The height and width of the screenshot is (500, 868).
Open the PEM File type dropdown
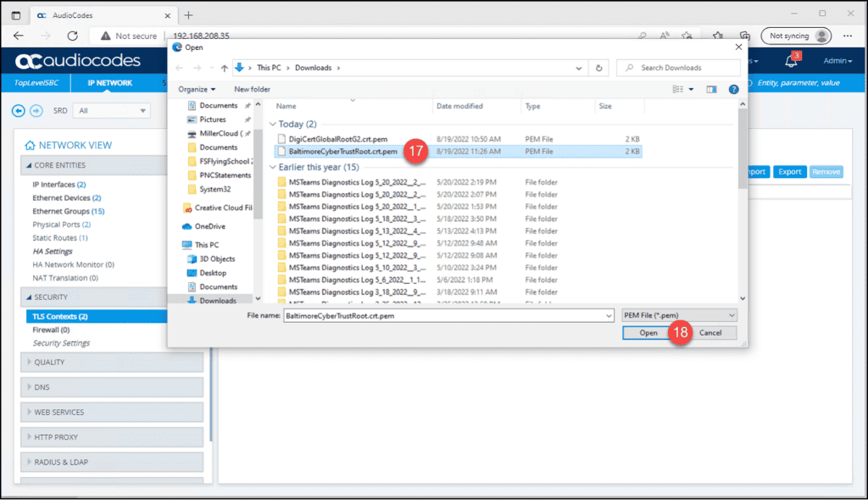[679, 315]
